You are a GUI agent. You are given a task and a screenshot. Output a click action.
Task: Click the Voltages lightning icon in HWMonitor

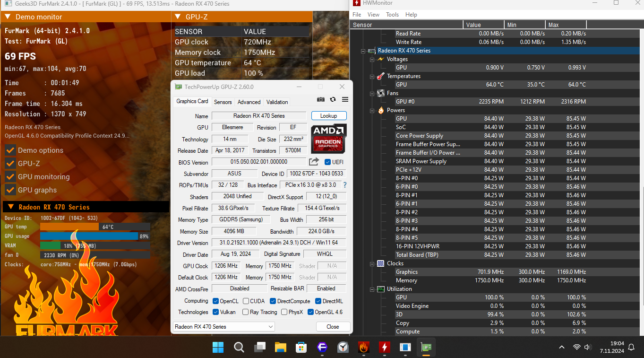(381, 59)
